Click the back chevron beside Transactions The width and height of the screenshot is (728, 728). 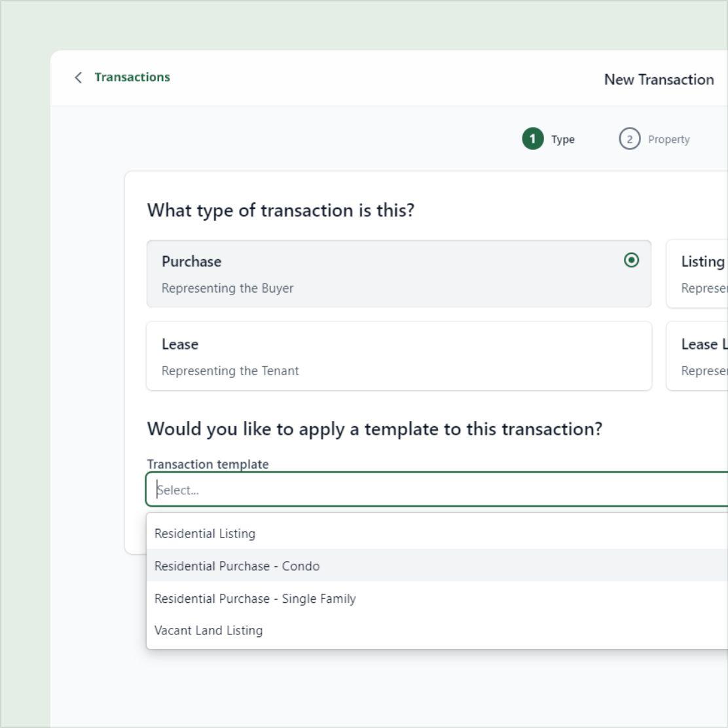tap(79, 77)
